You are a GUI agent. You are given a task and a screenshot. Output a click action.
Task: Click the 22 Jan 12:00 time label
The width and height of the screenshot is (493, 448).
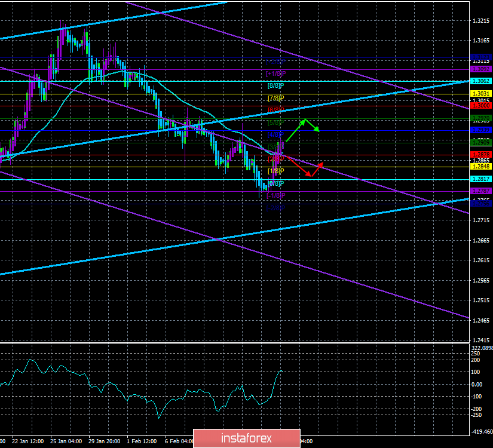[x=28, y=441]
